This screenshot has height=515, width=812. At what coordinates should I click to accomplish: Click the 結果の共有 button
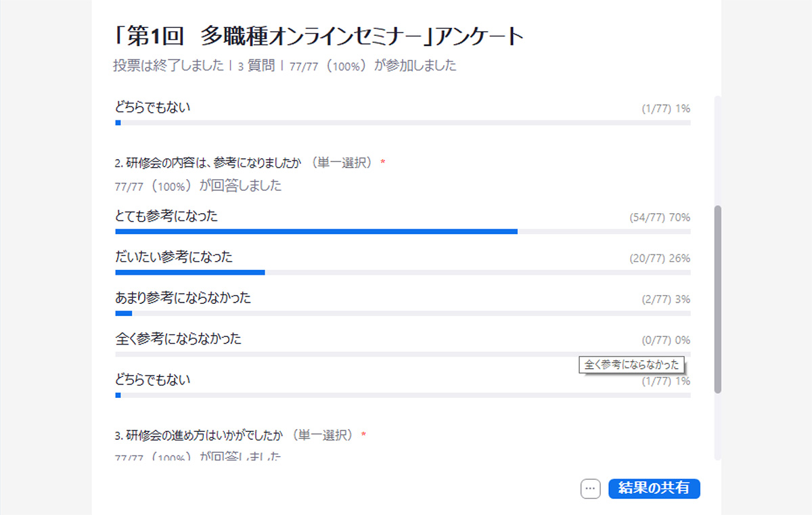[654, 489]
